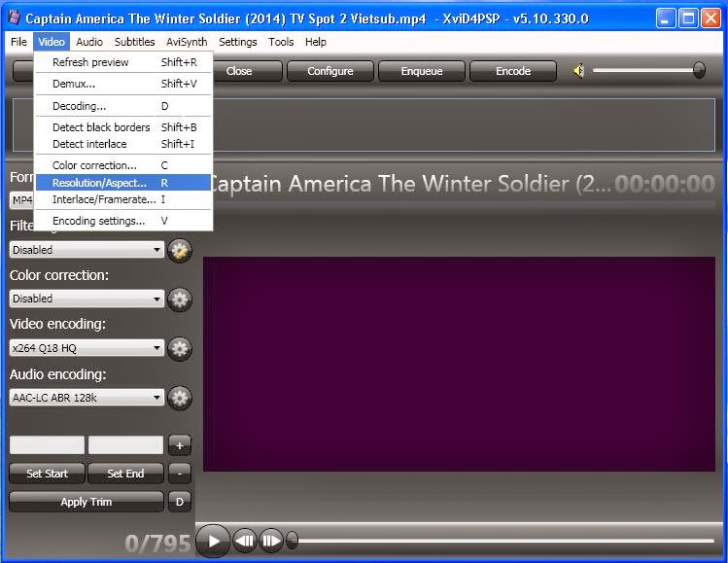
Task: Click the Encode button
Action: pyautogui.click(x=513, y=71)
